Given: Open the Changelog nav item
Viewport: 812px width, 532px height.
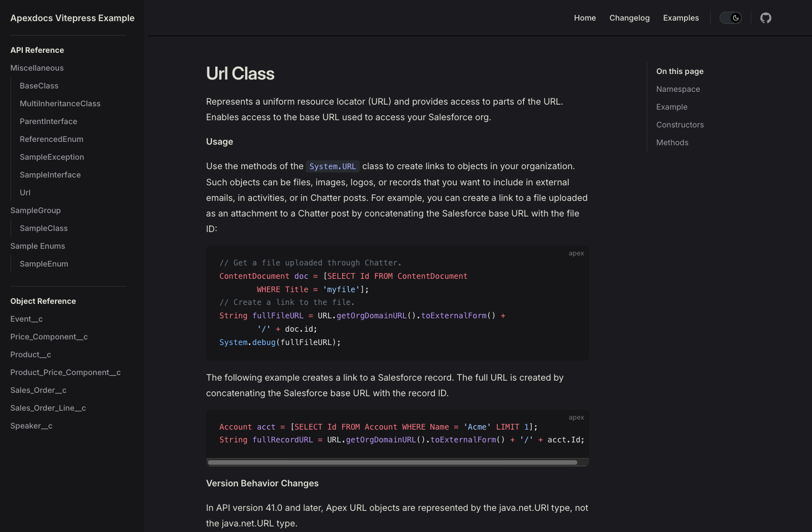Looking at the screenshot, I should (630, 18).
